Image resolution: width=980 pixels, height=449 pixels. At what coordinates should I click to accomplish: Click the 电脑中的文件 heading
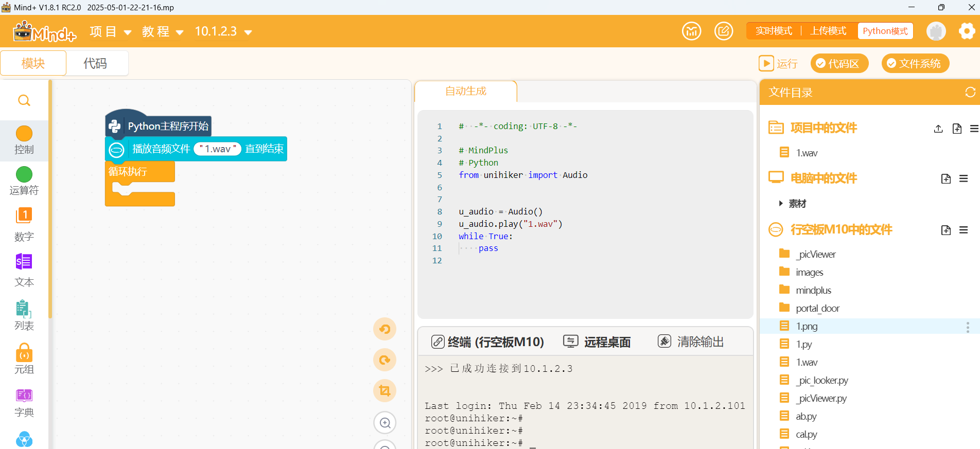824,178
